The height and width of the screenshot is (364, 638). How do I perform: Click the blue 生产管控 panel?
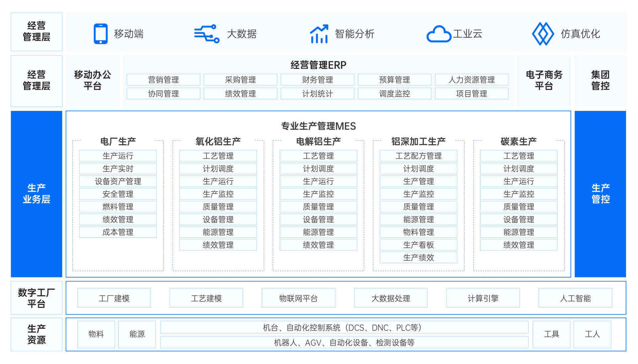(x=600, y=194)
